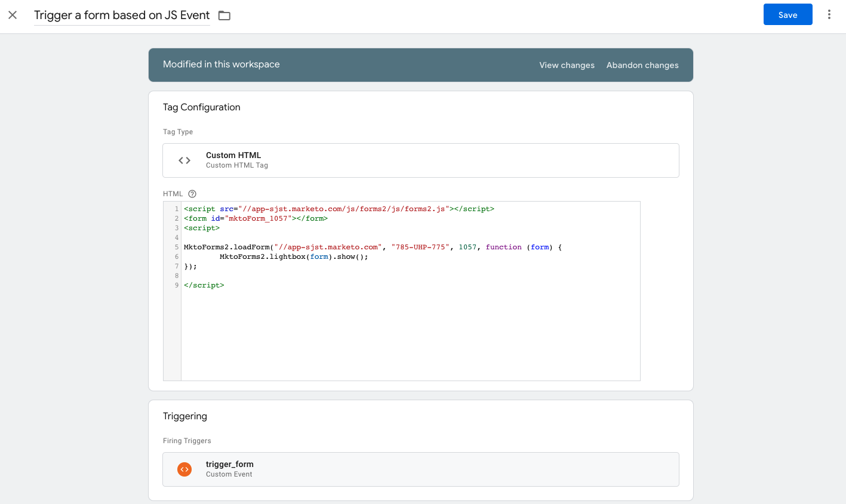Click the mktoForm_1057 form id line
Viewport: 846px width, 504px height.
[256, 218]
